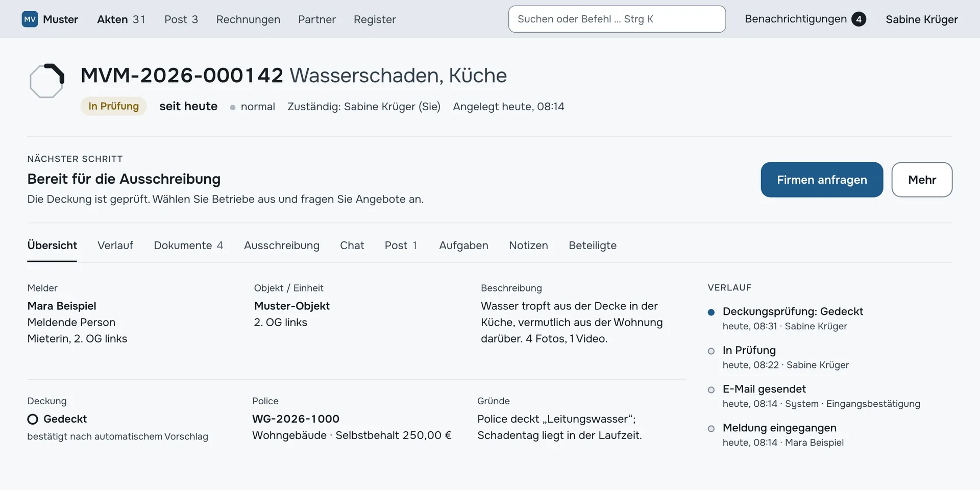Viewport: 980px width, 490px height.
Task: Click the timeline dot beside In Prüfung entry
Action: coord(711,351)
